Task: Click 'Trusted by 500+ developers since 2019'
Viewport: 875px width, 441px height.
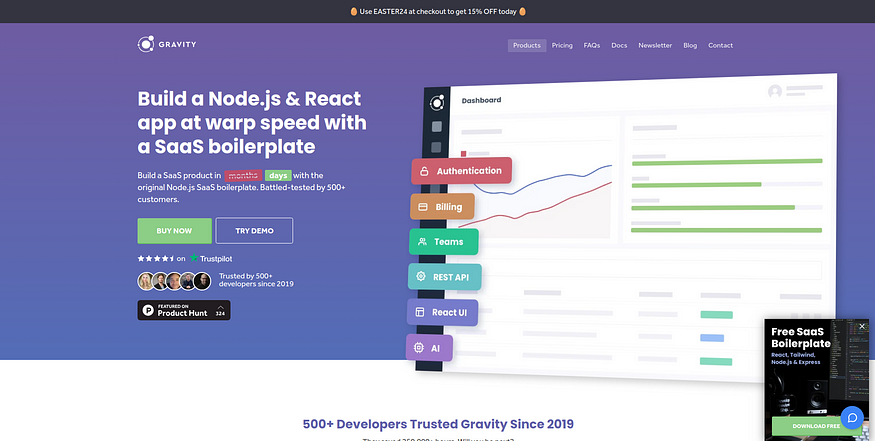Action: pos(256,280)
